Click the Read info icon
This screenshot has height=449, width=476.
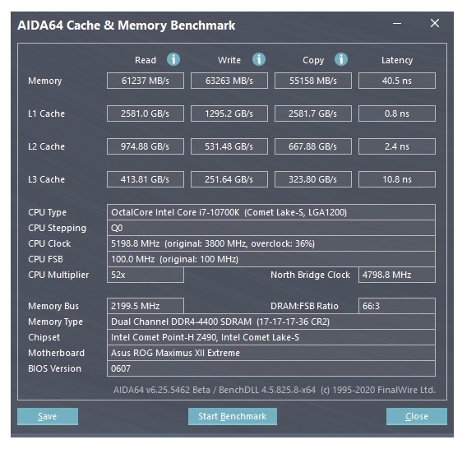pos(173,59)
